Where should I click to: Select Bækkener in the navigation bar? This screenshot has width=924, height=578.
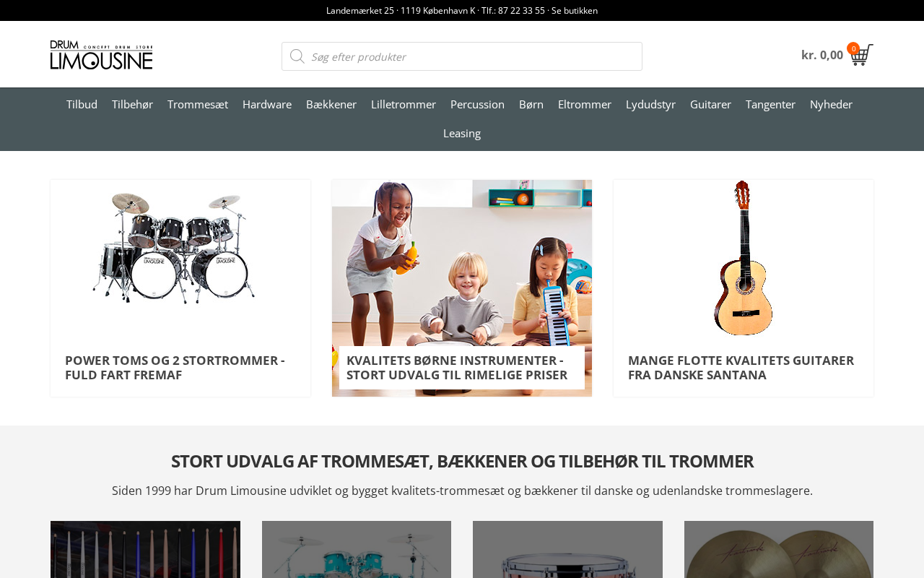click(x=331, y=104)
